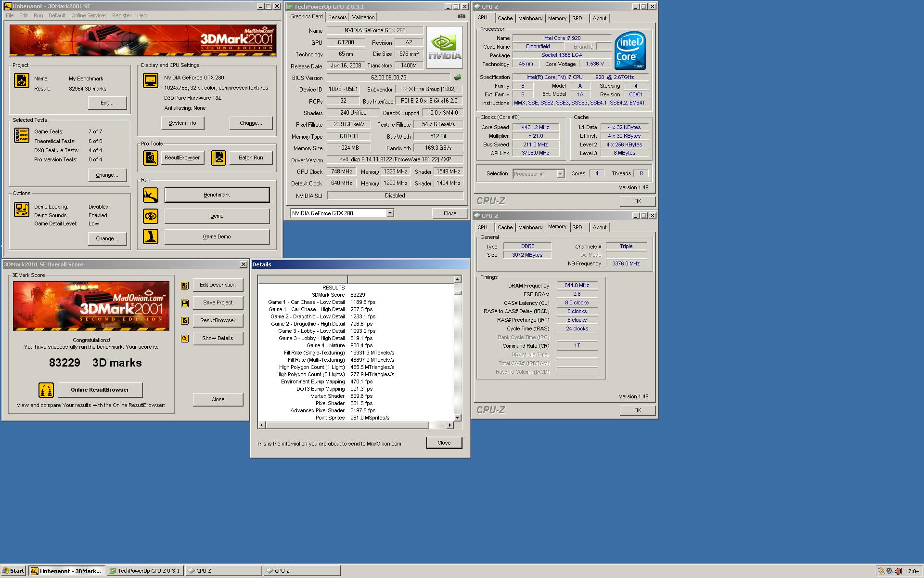This screenshot has height=578, width=924.
Task: Click the DRAM Frequency value 844.0 MHz
Action: [x=577, y=286]
